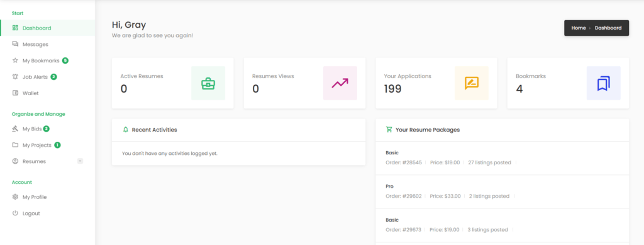Click the 3 listings posted text
The height and width of the screenshot is (245, 644).
488,230
